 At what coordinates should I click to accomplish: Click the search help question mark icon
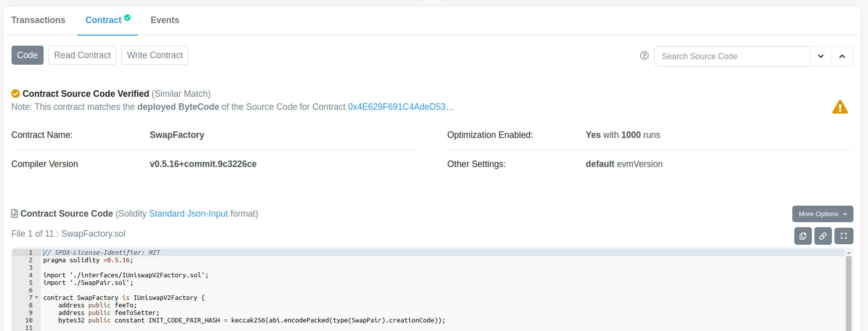click(x=644, y=56)
